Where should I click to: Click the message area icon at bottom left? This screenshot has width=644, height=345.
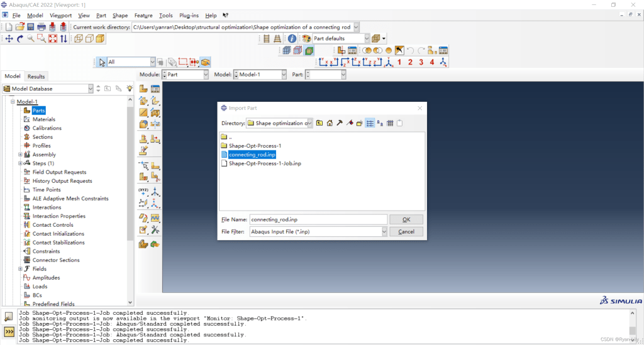click(x=9, y=317)
